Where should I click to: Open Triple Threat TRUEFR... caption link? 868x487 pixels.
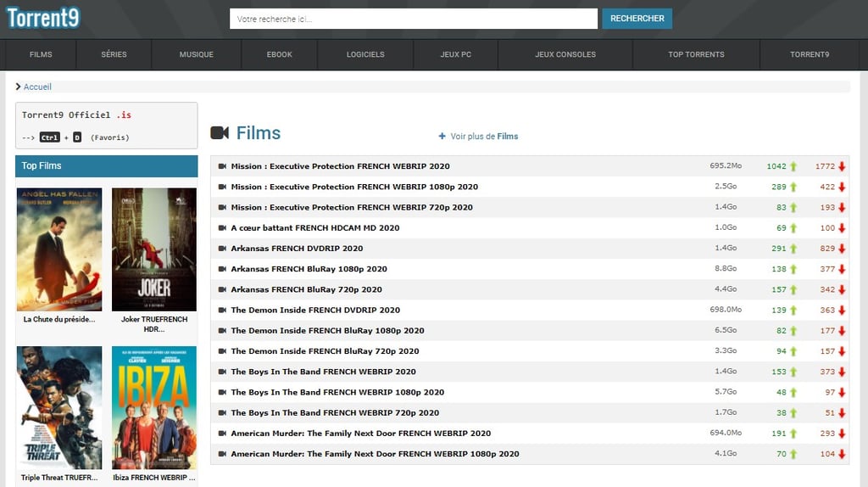(x=59, y=478)
